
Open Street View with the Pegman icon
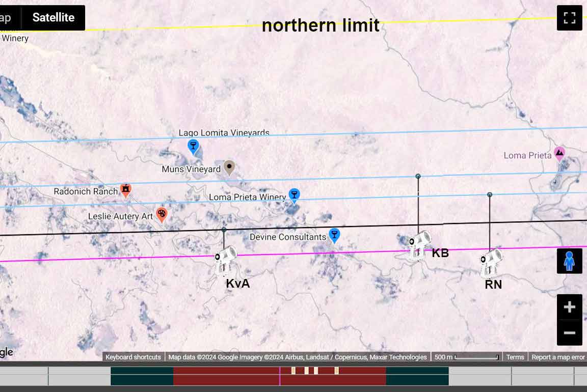(569, 261)
